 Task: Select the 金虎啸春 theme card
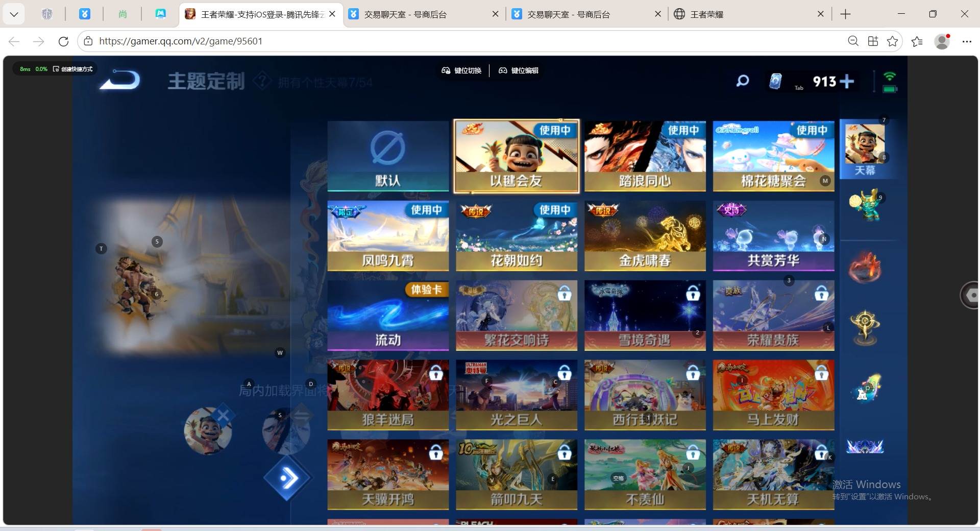[x=645, y=236]
